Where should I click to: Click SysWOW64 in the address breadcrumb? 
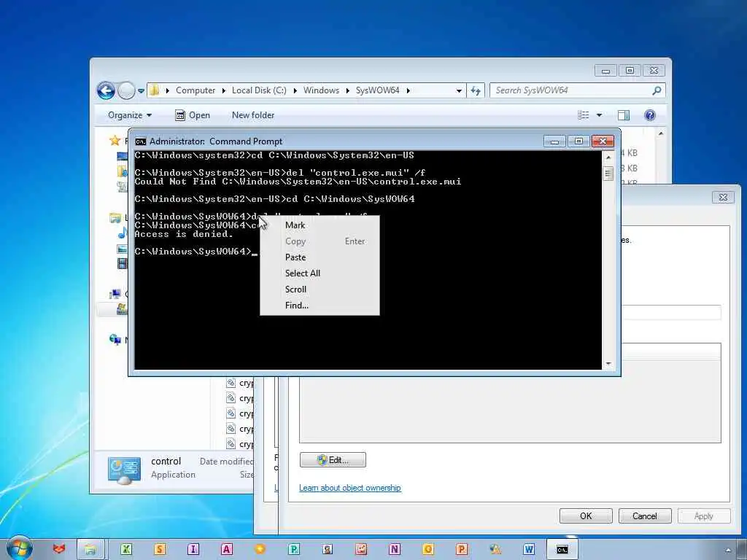[377, 90]
